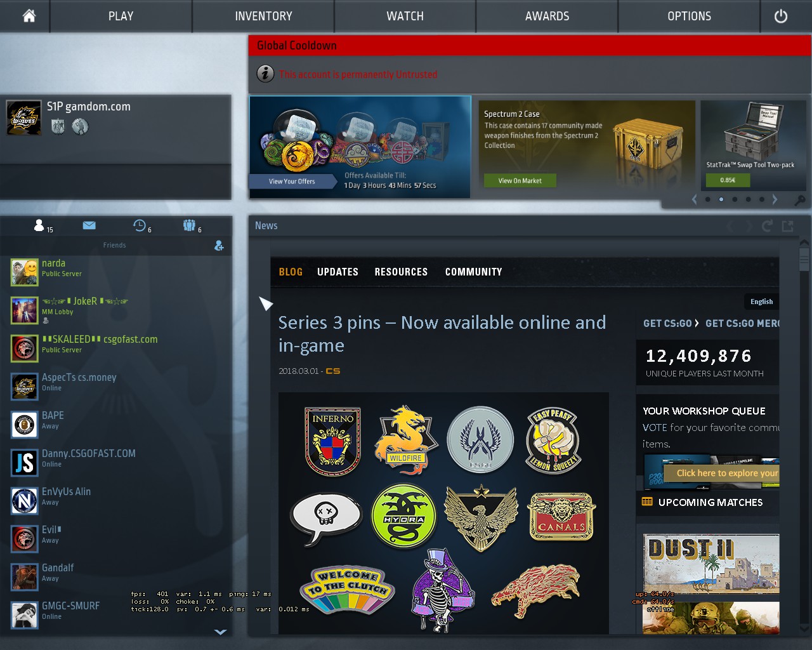Open the INVENTORY menu
The width and height of the screenshot is (812, 650).
[x=263, y=17]
